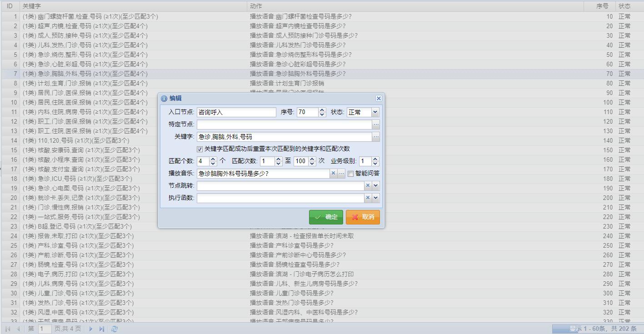Increase the 匹配个数 value by one
The image size is (644, 334).
213,159
